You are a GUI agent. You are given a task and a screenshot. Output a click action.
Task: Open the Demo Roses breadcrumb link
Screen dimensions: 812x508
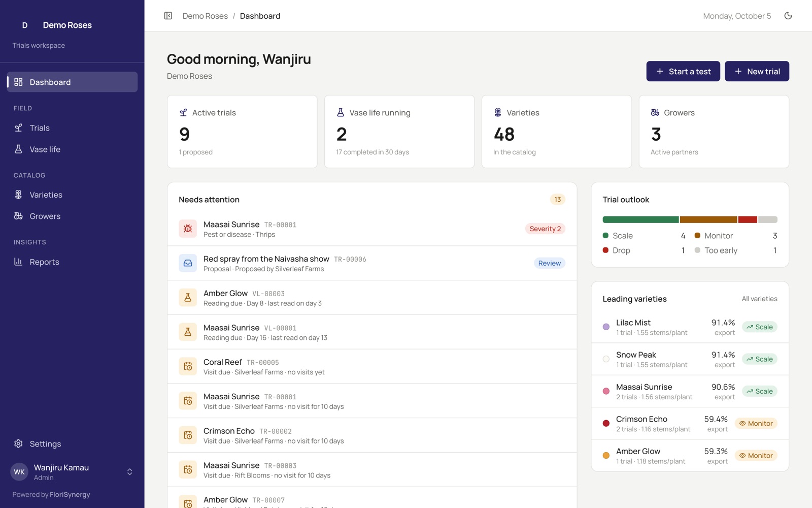point(205,16)
